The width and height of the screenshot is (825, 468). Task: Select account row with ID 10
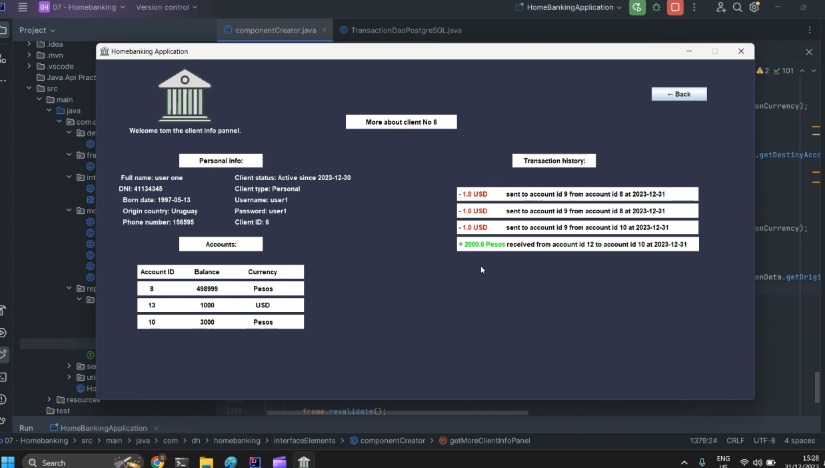[x=220, y=322]
